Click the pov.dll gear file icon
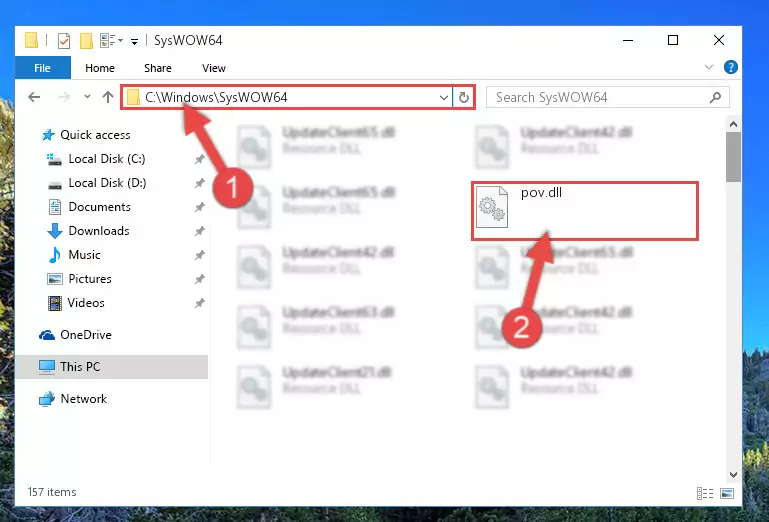769x522 pixels. (x=492, y=207)
